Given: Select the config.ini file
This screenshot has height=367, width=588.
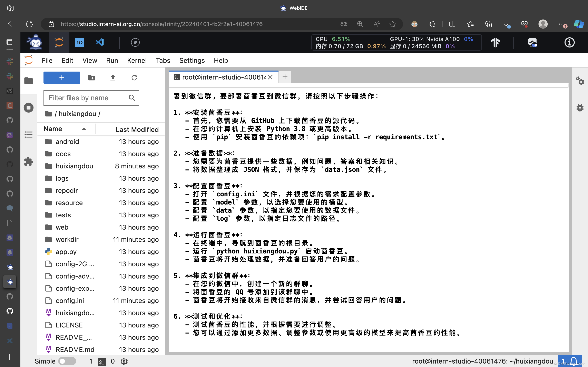Looking at the screenshot, I should (70, 301).
